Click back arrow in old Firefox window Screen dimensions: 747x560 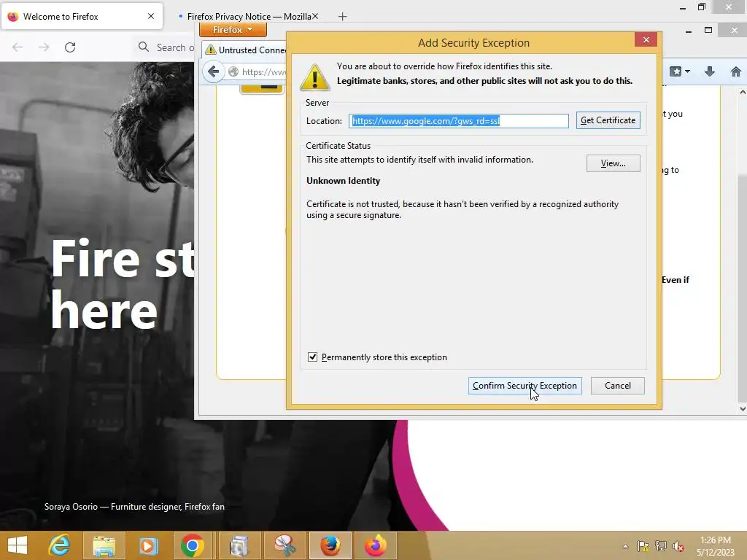214,72
